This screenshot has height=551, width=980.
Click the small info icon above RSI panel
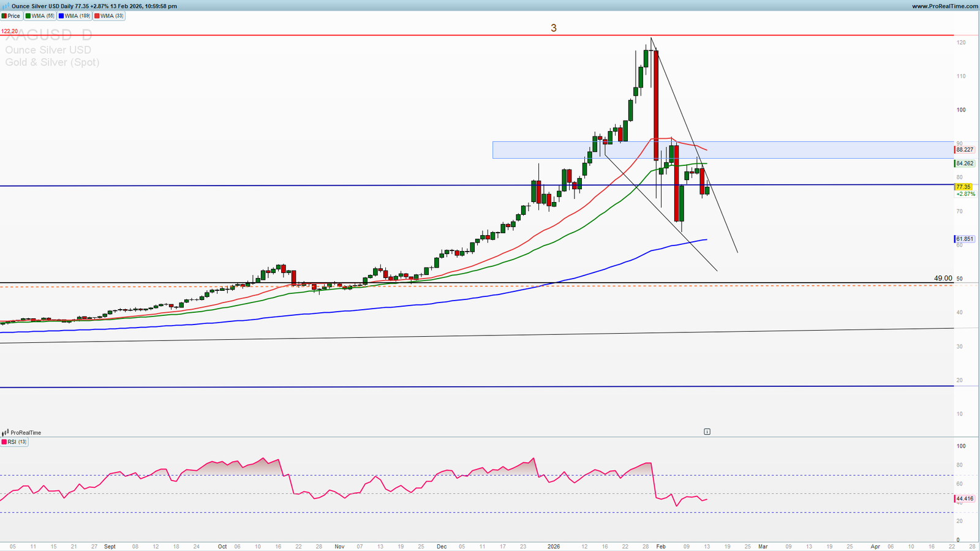click(x=707, y=432)
